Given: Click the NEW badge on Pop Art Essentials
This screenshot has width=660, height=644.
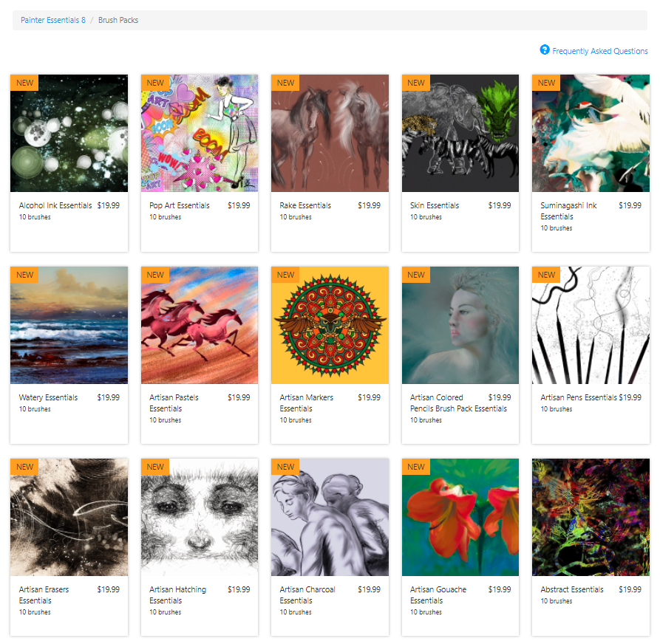Looking at the screenshot, I should [x=155, y=83].
